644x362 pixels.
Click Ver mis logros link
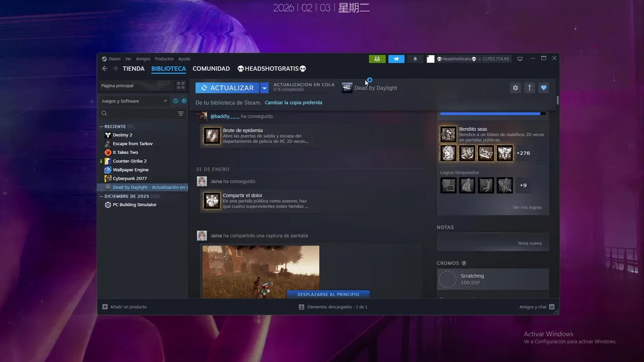coord(527,207)
